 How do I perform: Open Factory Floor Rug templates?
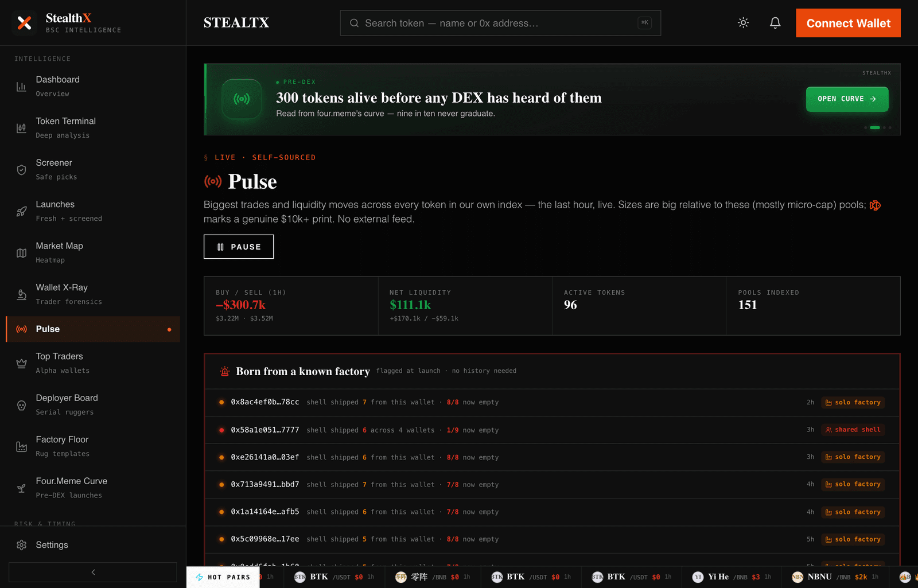click(x=93, y=446)
